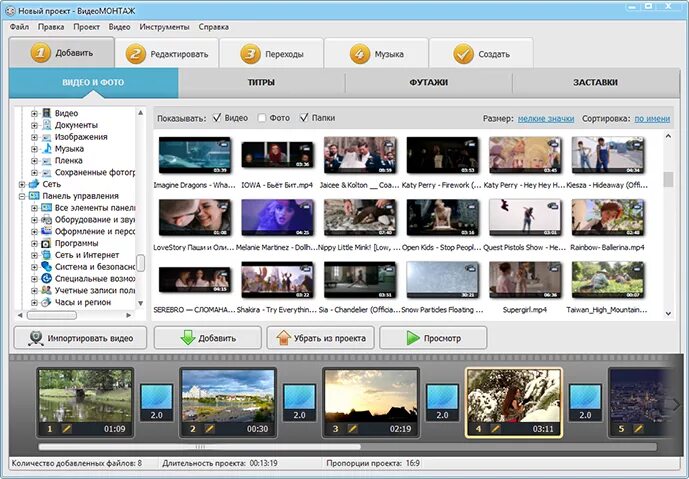Click the Сеть и Интернет icon

pyautogui.click(x=46, y=255)
